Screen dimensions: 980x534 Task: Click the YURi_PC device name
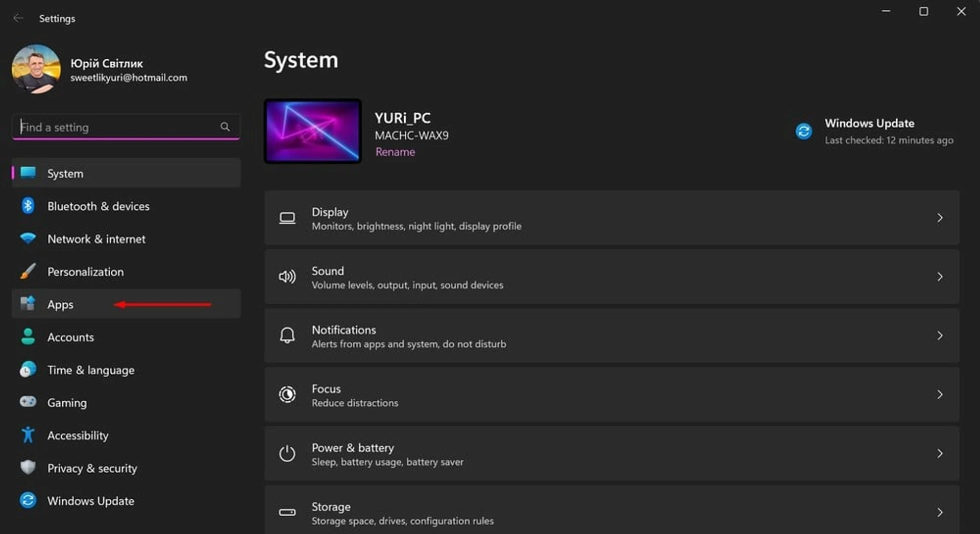point(402,118)
